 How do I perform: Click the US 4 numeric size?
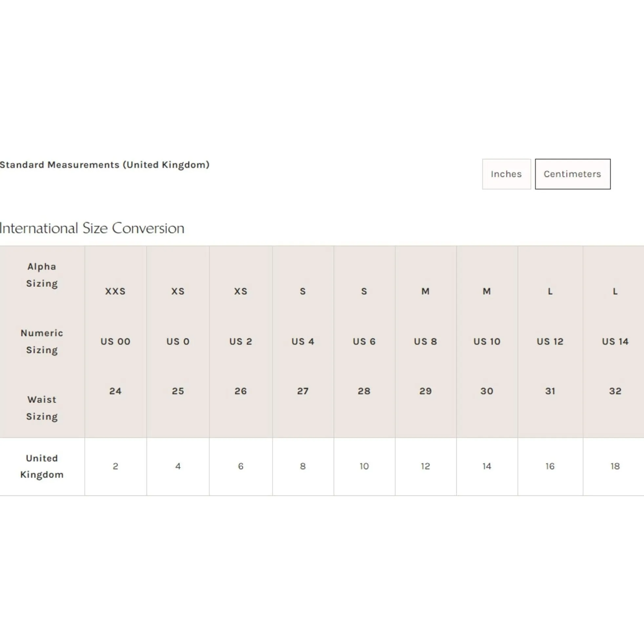303,341
